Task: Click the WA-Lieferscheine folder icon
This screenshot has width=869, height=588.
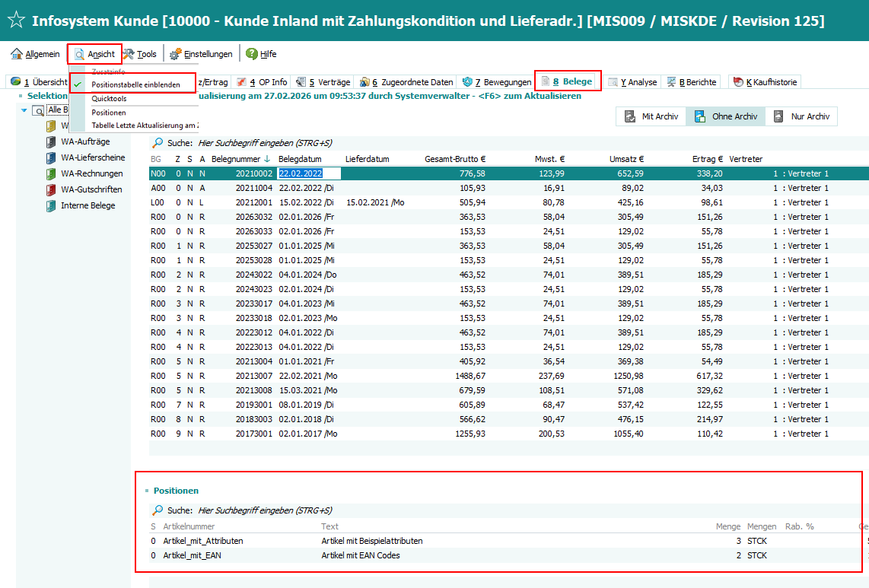Action: pos(51,158)
